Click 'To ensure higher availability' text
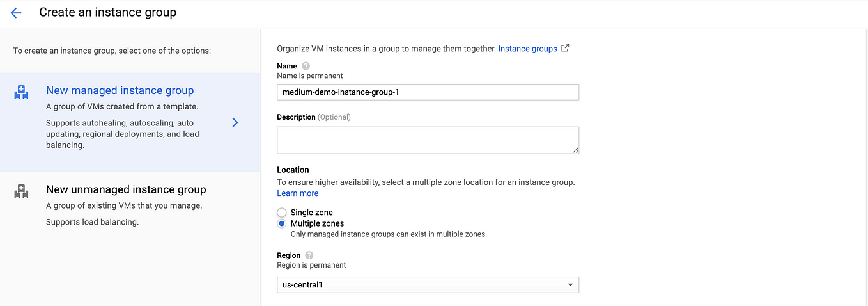 point(426,182)
